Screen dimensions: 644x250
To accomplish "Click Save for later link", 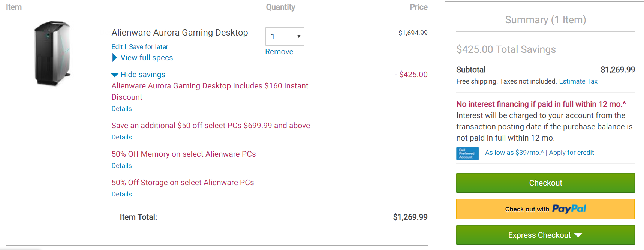I will 148,47.
